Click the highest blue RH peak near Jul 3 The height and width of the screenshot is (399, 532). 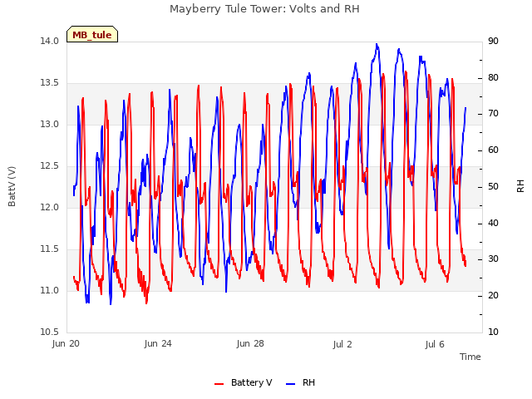pyautogui.click(x=377, y=44)
